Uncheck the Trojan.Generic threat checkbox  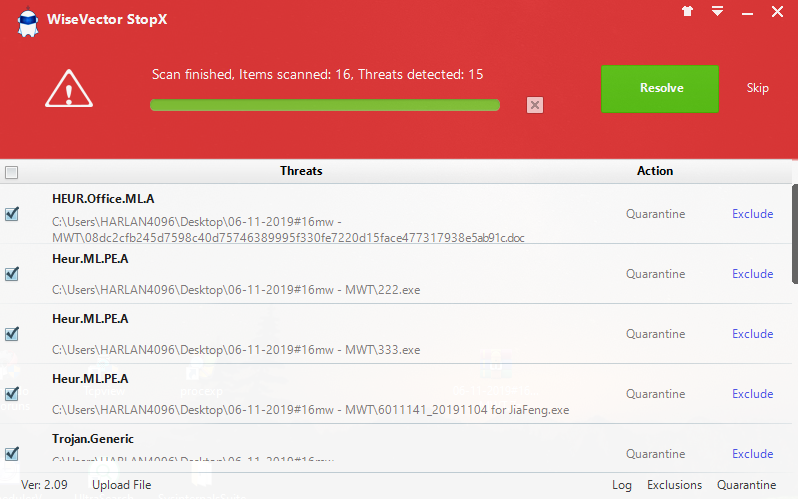12,454
